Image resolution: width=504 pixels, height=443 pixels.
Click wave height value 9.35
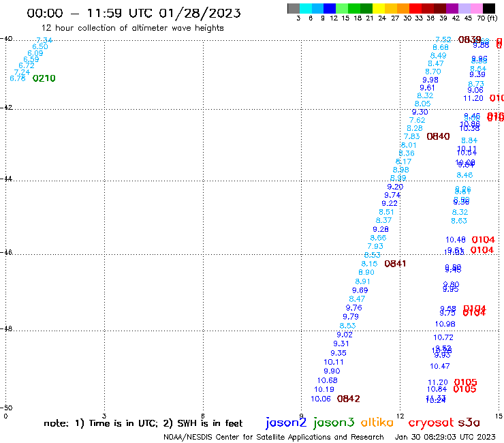tap(338, 353)
